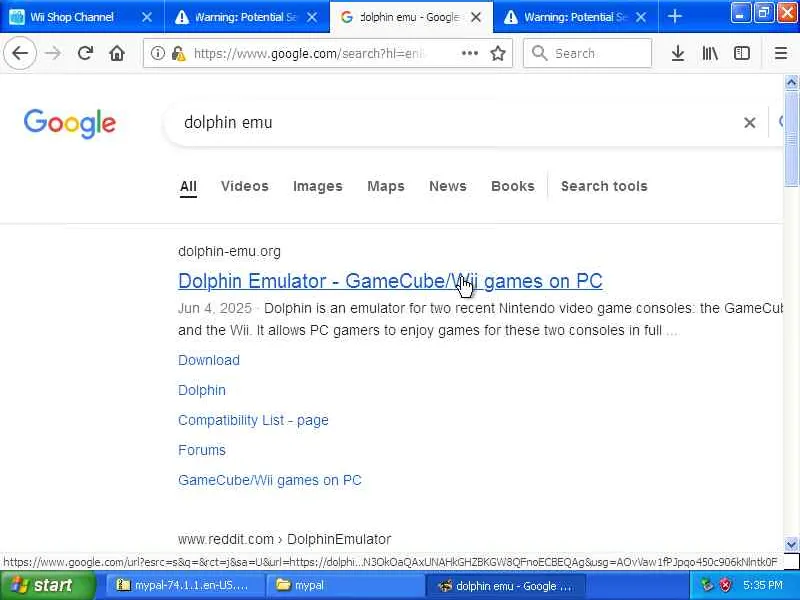
Task: Open the browser home page
Action: [117, 53]
